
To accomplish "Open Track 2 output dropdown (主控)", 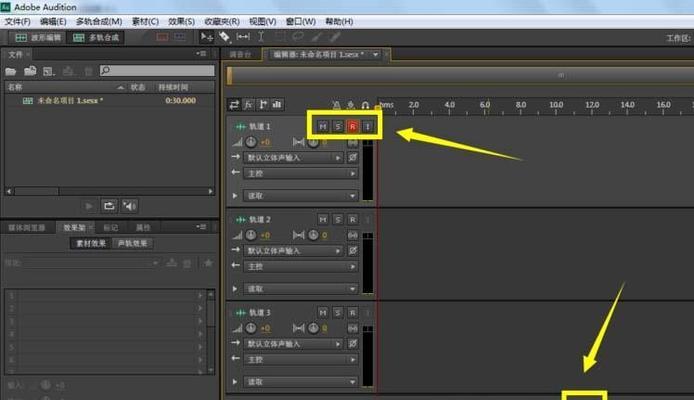I will pyautogui.click(x=295, y=265).
